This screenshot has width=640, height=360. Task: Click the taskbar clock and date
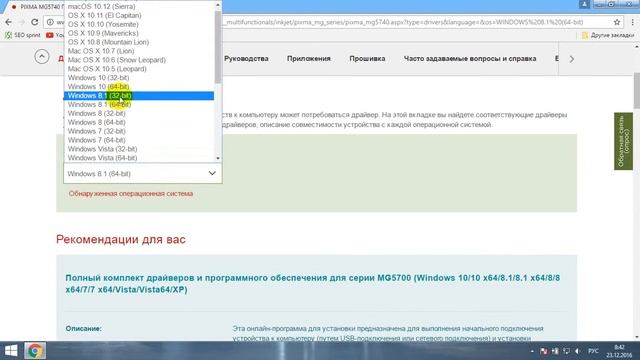click(x=619, y=351)
